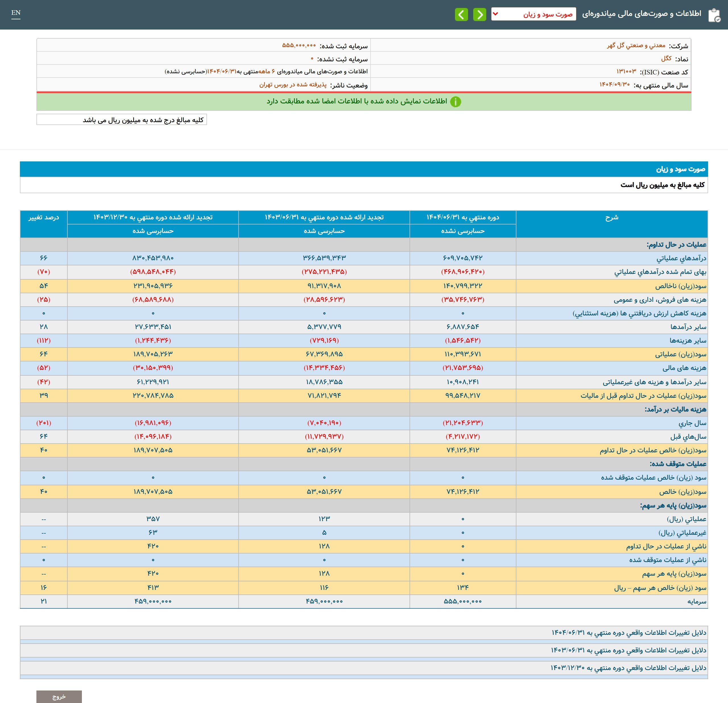This screenshot has height=703, width=728.
Task: Click the green left-pointing arrow button
Action: point(461,14)
